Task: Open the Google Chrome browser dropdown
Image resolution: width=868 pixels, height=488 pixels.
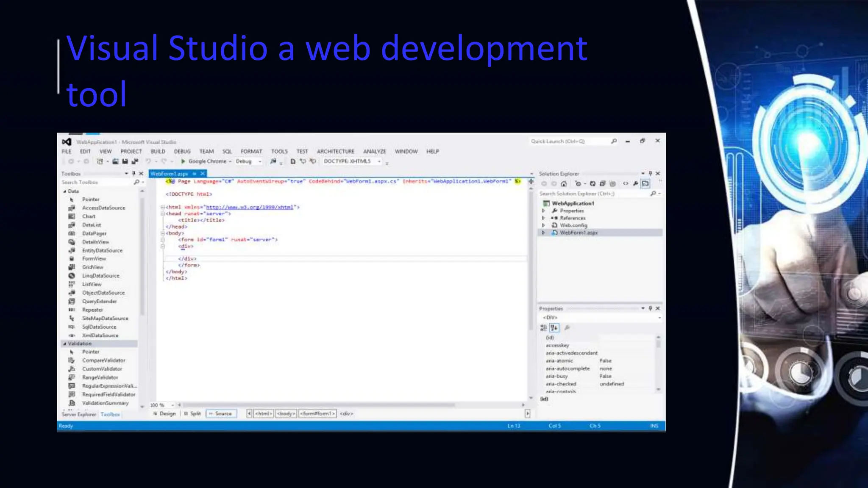Action: 230,161
